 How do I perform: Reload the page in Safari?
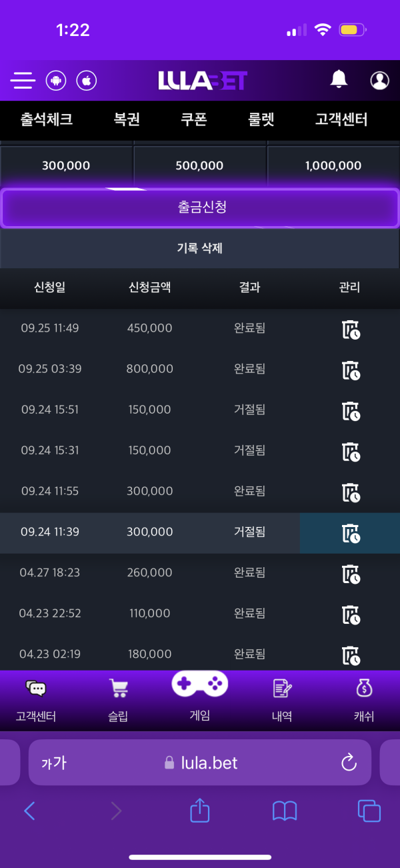[349, 763]
